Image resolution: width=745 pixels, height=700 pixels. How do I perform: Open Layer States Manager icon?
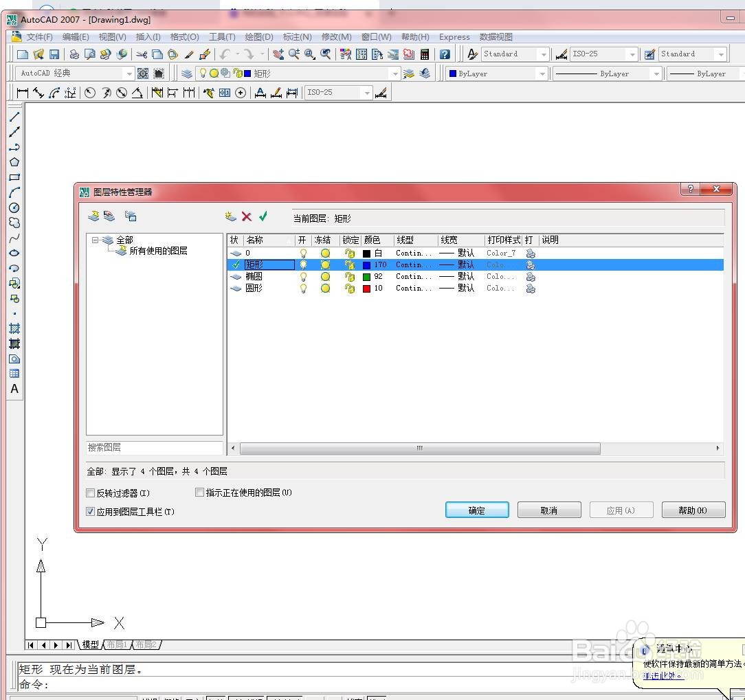click(x=131, y=216)
